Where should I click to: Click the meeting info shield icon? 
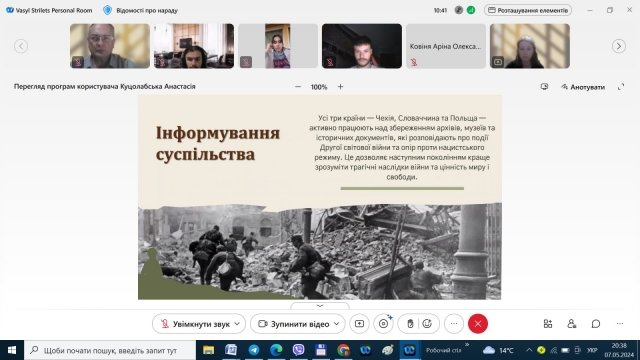tap(107, 10)
